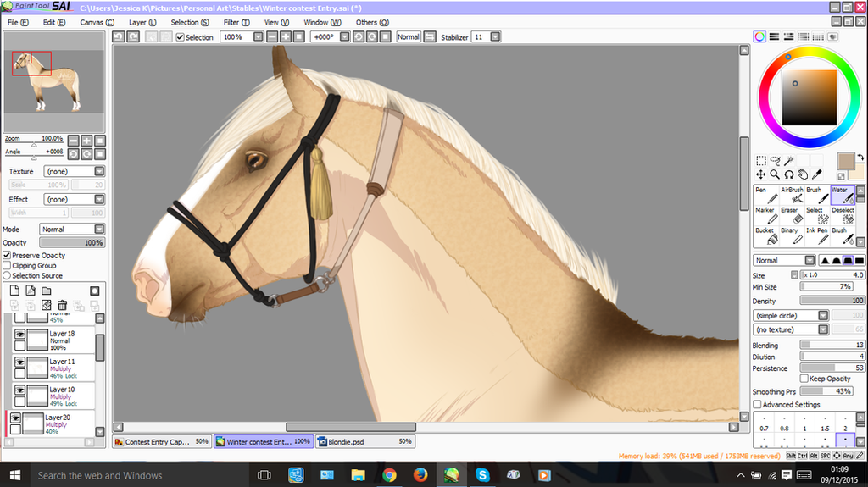This screenshot has width=868, height=487.
Task: Activate the rectangular selection tool
Action: (x=761, y=161)
